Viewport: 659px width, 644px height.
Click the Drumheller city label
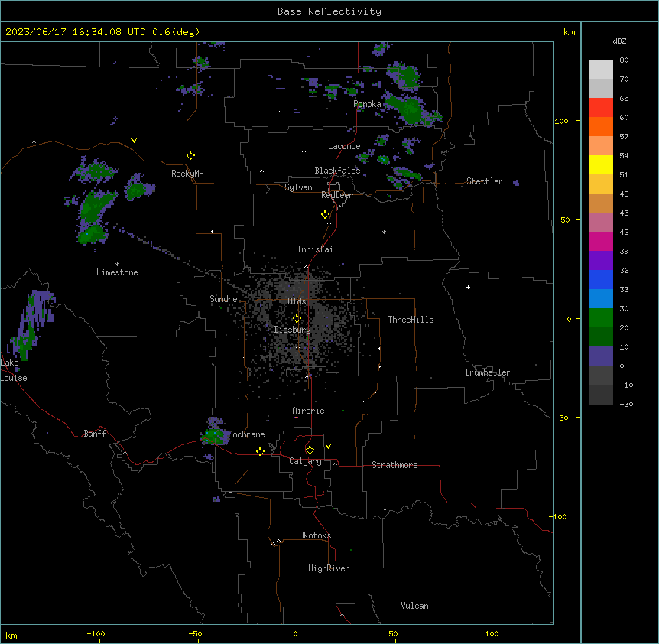[488, 372]
